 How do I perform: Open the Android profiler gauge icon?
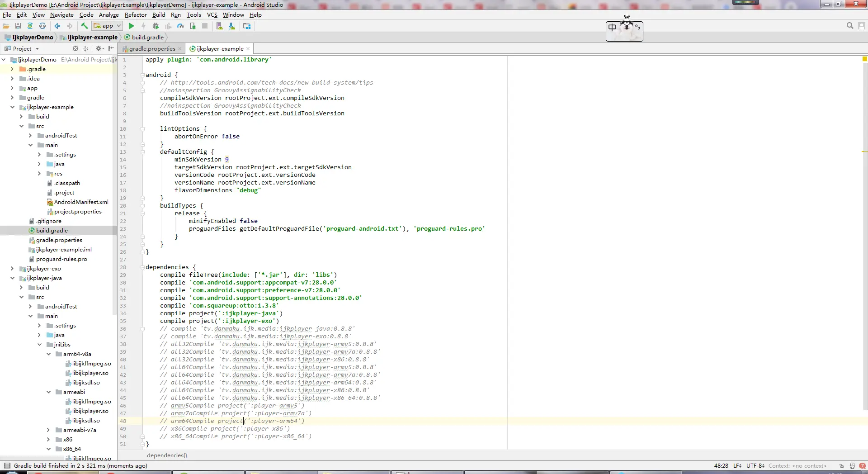180,26
